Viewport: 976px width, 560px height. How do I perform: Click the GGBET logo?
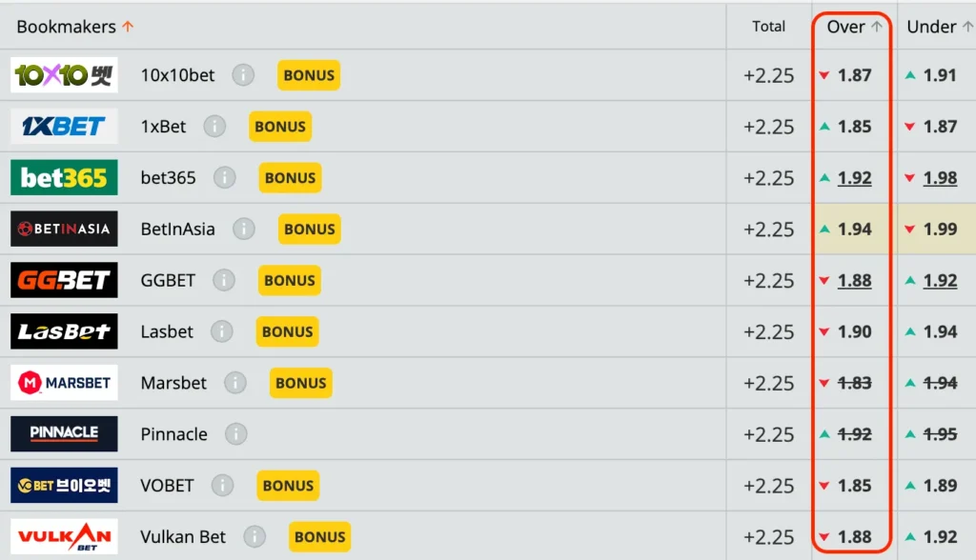point(64,280)
